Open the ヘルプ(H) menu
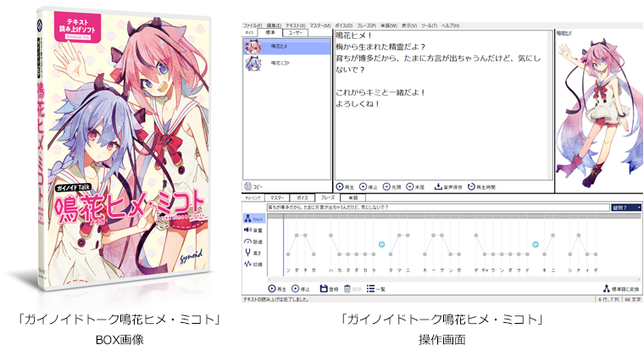 [450, 25]
